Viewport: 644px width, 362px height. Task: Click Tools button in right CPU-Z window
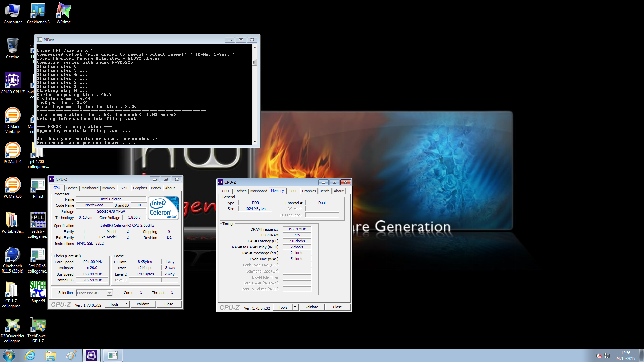pos(283,307)
